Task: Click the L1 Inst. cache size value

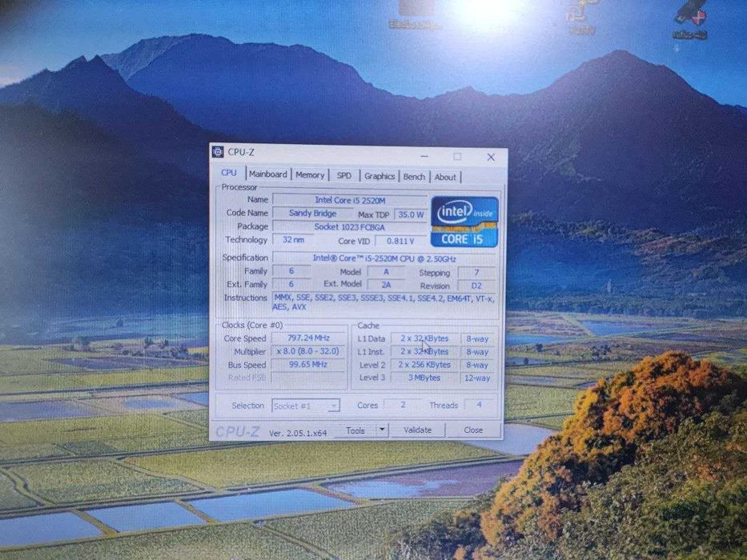Action: (424, 351)
